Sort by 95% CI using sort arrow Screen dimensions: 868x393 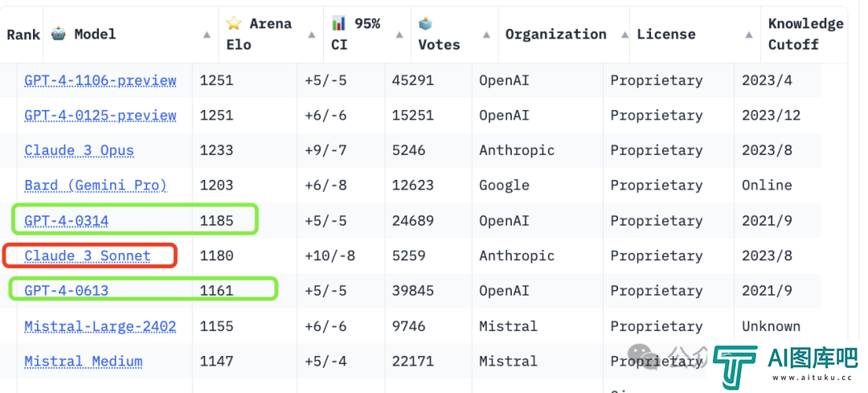pos(399,35)
